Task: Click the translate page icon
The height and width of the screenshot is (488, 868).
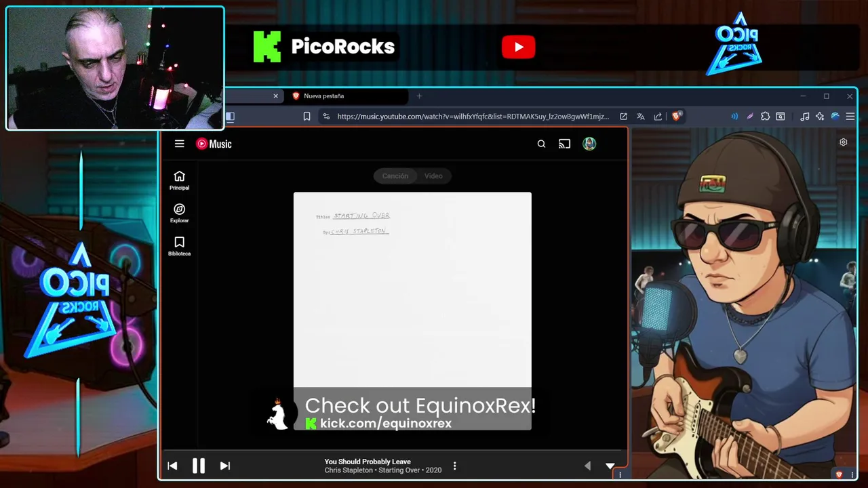Action: (640, 117)
